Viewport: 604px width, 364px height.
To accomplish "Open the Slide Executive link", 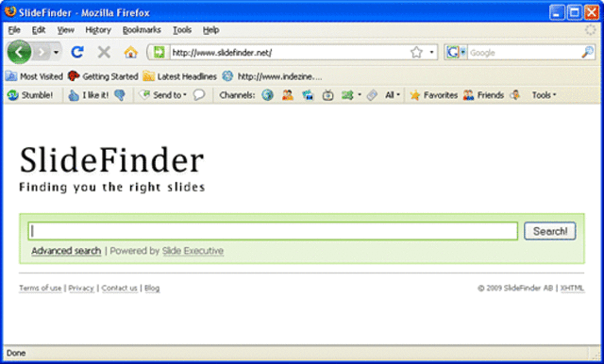I will [193, 251].
